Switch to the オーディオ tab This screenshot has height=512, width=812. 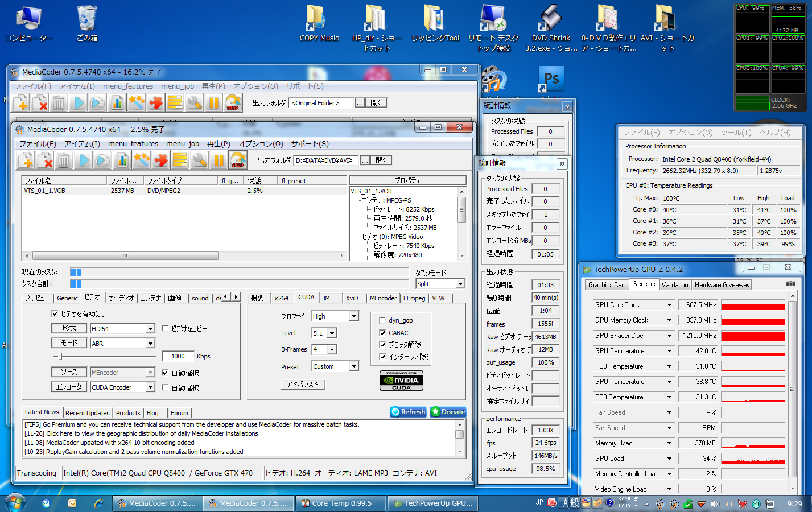point(121,298)
